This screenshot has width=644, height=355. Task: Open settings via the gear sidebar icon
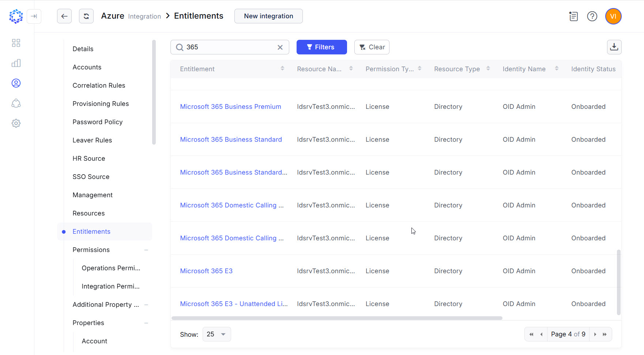tap(16, 123)
